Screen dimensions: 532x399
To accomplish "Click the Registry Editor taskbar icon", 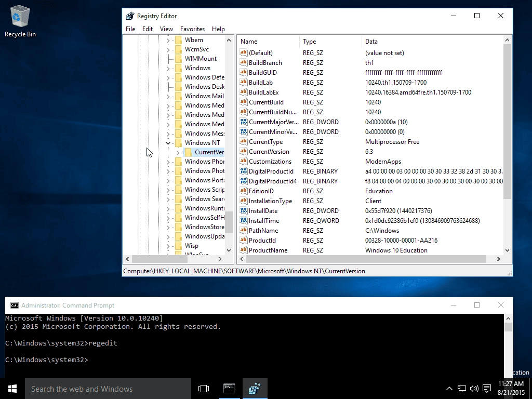I will click(255, 389).
